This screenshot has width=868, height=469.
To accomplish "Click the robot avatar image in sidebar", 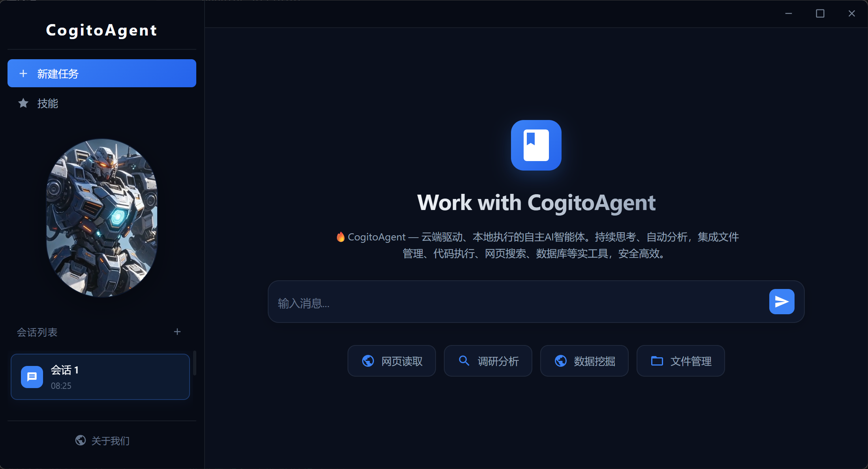I will 102,218.
